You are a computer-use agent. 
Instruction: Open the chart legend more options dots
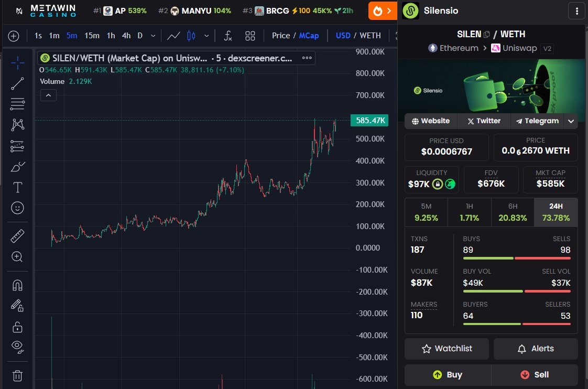pyautogui.click(x=307, y=58)
